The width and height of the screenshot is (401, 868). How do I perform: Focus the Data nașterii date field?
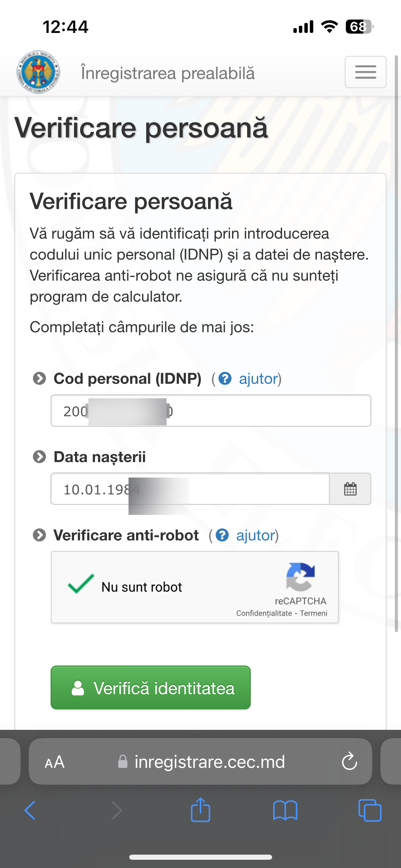pos(190,489)
